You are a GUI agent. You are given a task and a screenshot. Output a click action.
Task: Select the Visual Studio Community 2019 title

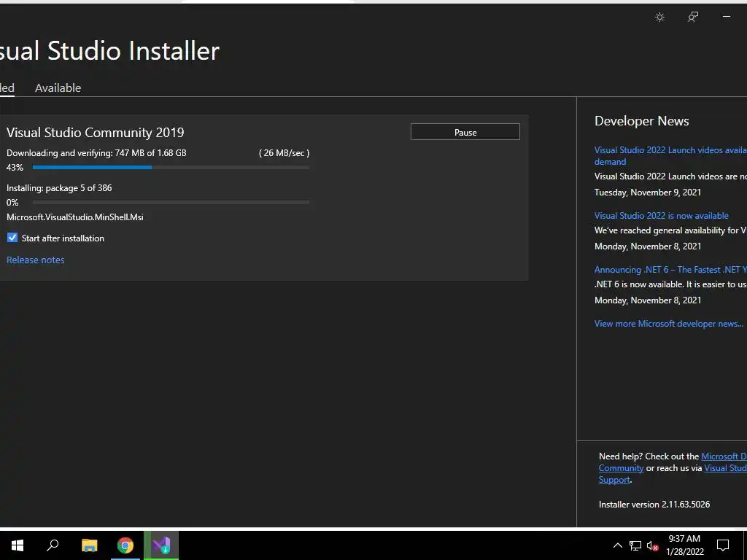(96, 133)
